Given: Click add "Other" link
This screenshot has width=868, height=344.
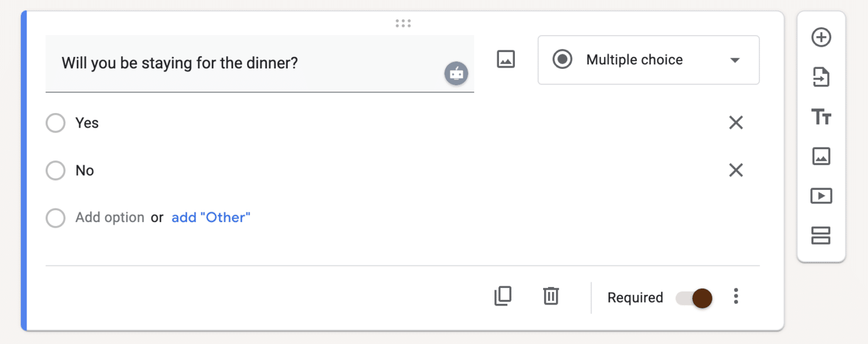Looking at the screenshot, I should click(x=211, y=217).
